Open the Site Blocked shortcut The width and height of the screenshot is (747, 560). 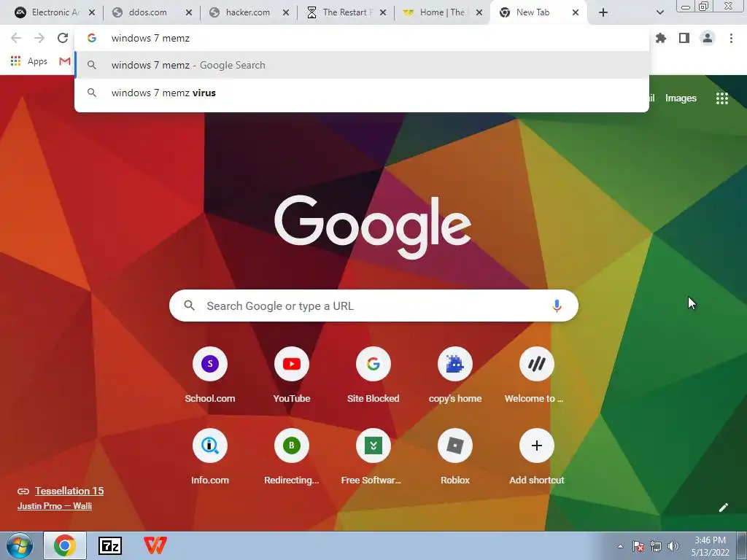(x=373, y=376)
